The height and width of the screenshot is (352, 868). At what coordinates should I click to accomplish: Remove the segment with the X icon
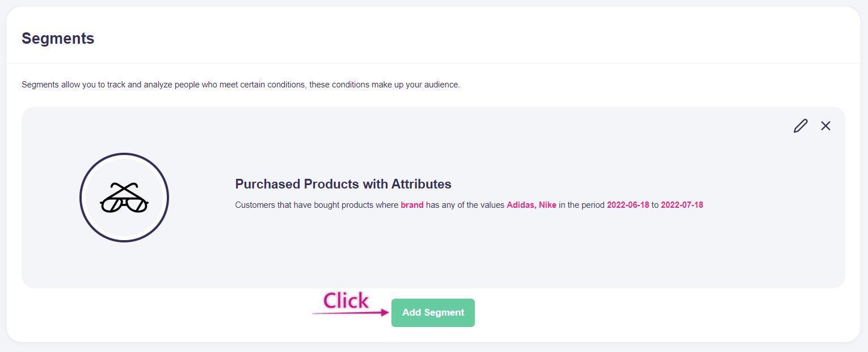(825, 126)
